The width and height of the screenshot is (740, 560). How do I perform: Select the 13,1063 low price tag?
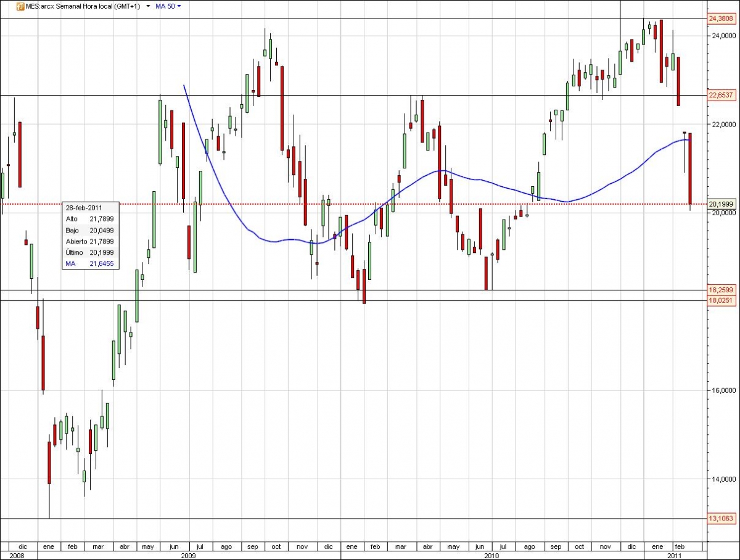[x=721, y=519]
